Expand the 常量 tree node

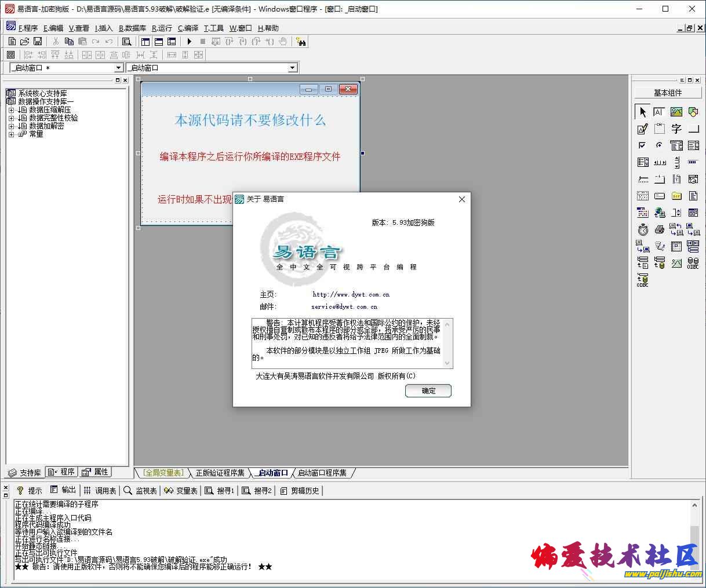pos(11,134)
